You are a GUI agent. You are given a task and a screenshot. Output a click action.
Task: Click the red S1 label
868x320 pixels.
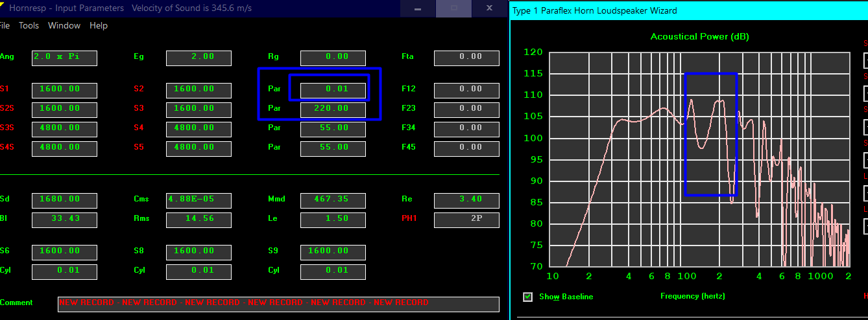(x=5, y=89)
